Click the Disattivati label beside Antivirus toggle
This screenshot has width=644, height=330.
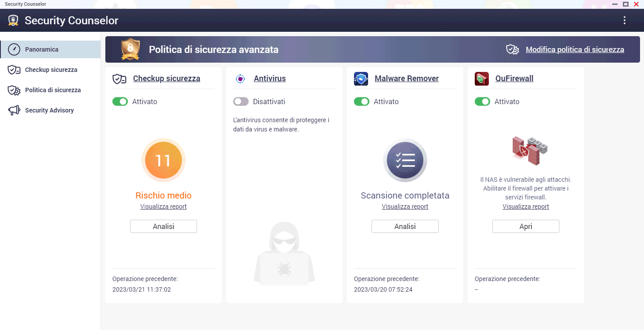coord(269,101)
